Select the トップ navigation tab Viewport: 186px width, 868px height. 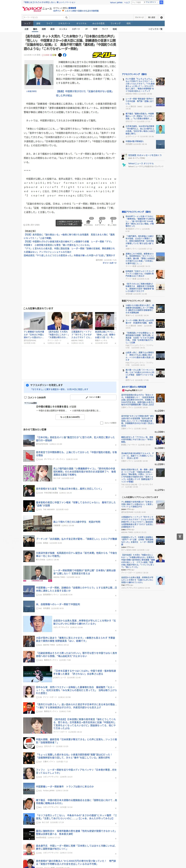pyautogui.click(x=27, y=24)
